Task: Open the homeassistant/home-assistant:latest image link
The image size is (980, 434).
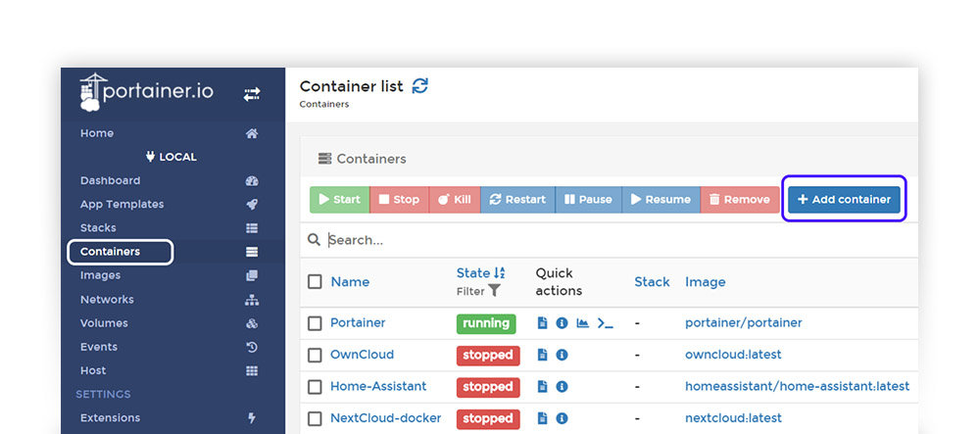Action: tap(797, 387)
